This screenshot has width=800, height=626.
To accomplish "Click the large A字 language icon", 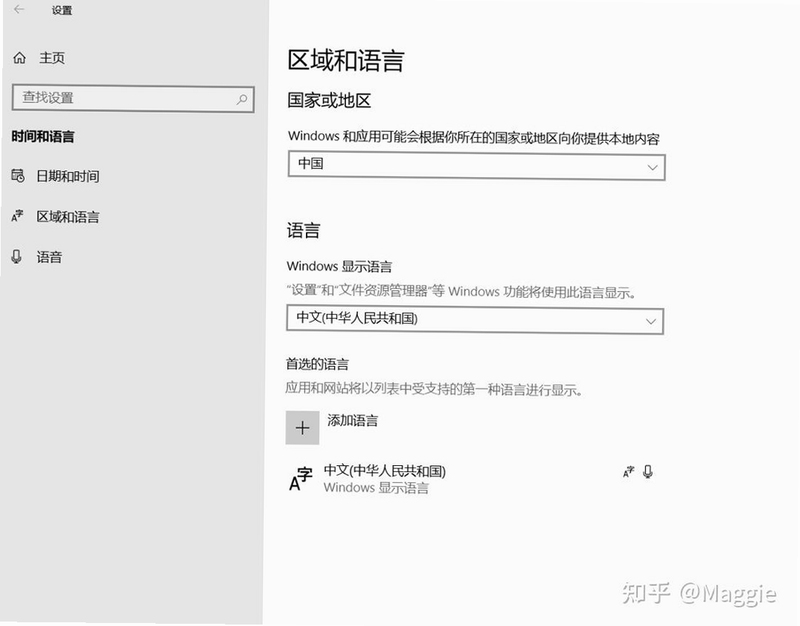I will click(301, 479).
